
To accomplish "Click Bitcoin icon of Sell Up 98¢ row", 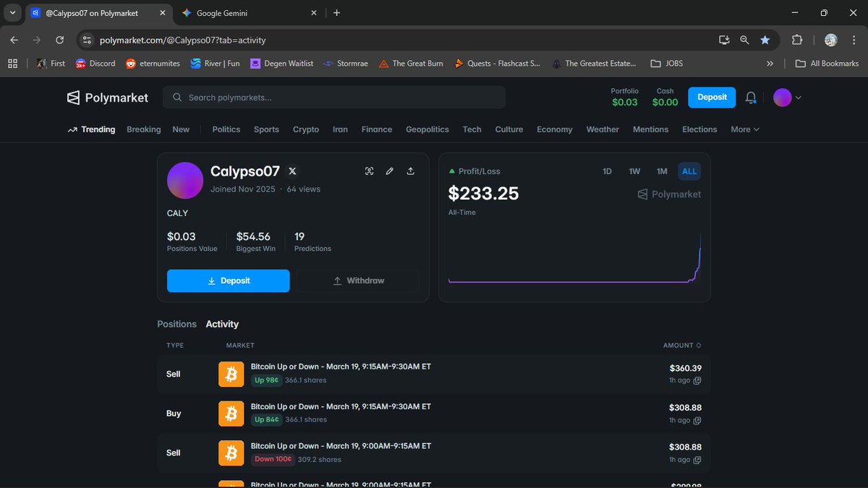I will pyautogui.click(x=231, y=374).
